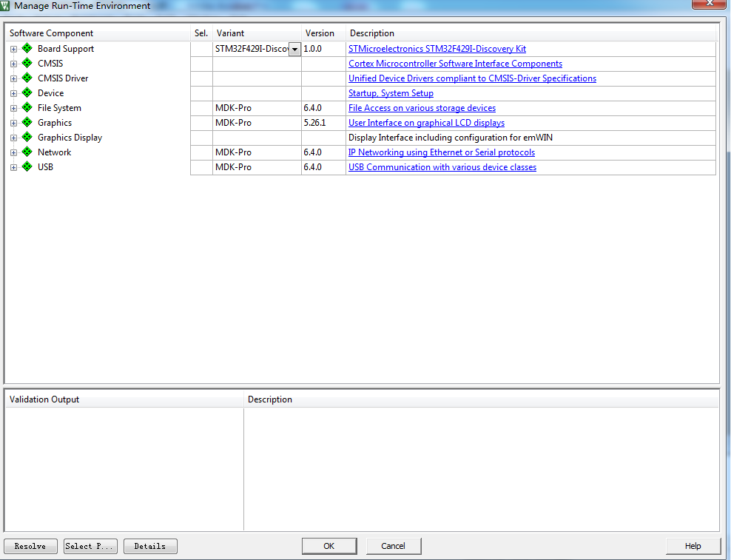
Task: Click the CMSIS green component icon
Action: tap(27, 63)
